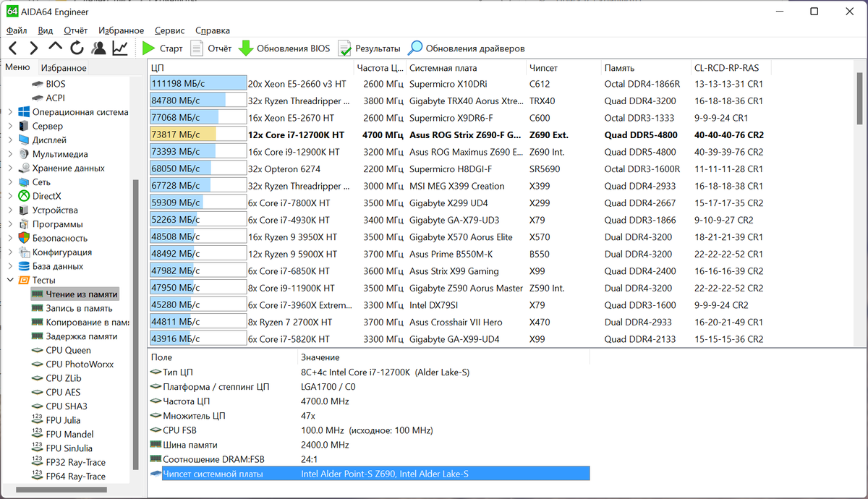This screenshot has height=499, width=868.
Task: Expand the Операционная система tree node
Action: pyautogui.click(x=9, y=112)
